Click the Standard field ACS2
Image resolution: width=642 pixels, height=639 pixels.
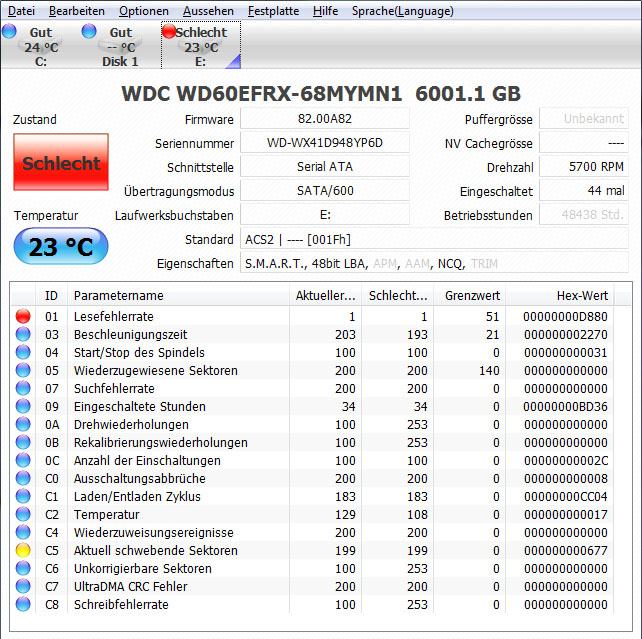[434, 239]
